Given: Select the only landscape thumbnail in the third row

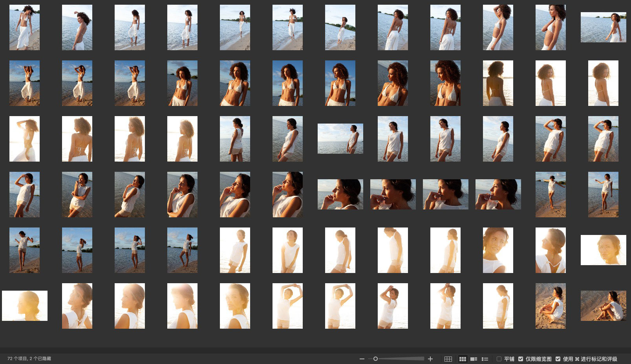Looking at the screenshot, I should click(340, 139).
